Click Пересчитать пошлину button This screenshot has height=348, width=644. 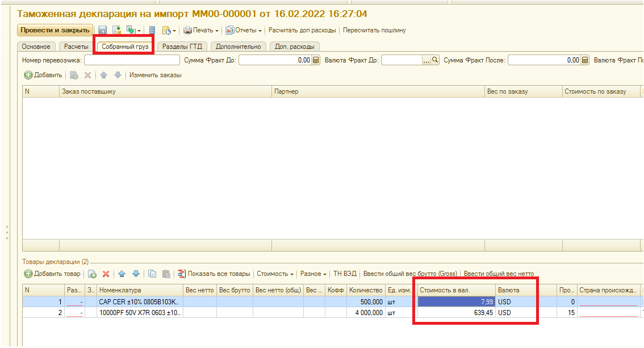[x=374, y=30]
